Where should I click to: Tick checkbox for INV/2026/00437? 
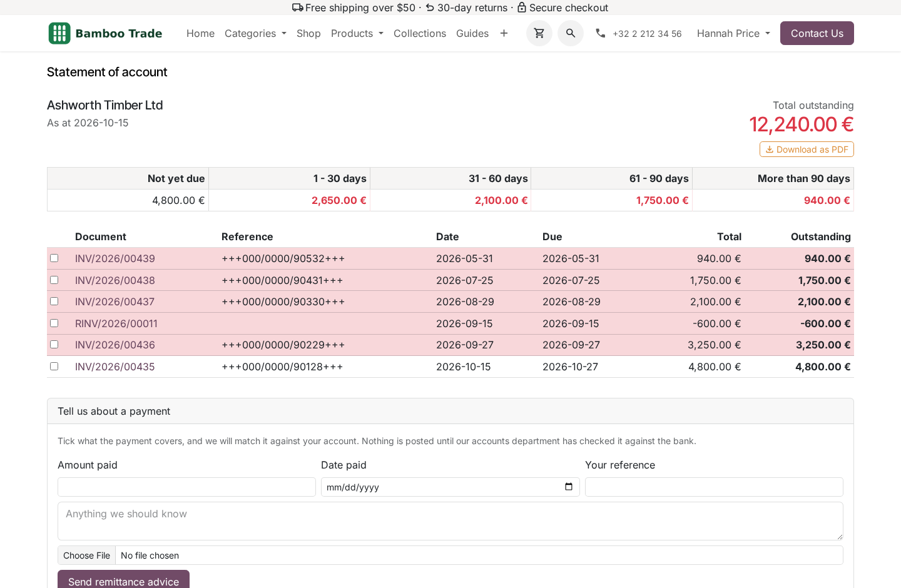(54, 302)
